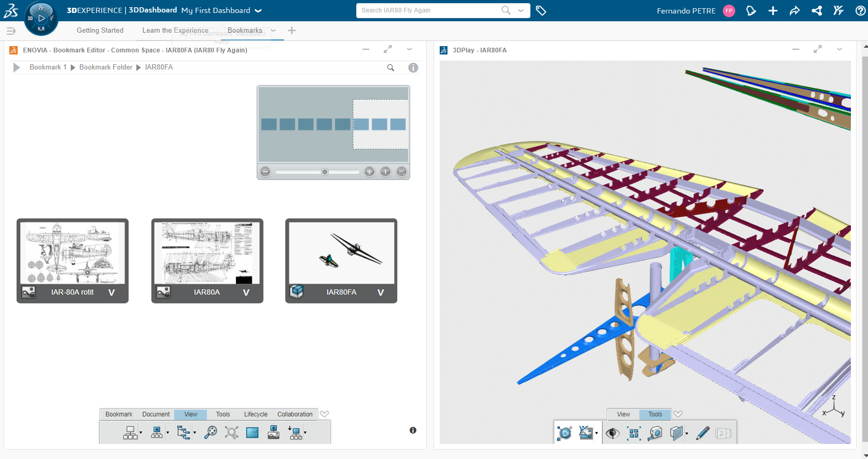Viewport: 868px width, 459px height.
Task: Open Tools tab in Bookmark Editor
Action: 223,414
